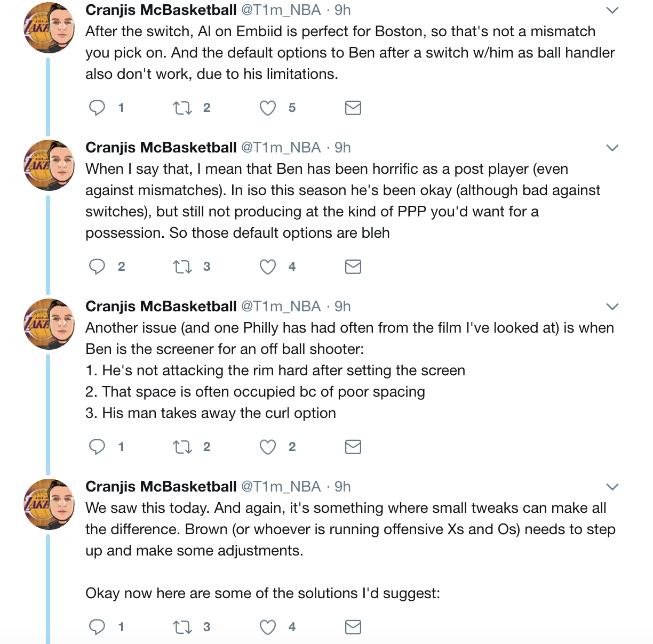This screenshot has height=644, width=653.
Task: Expand chevron menu on the post player tweet
Action: click(x=612, y=148)
